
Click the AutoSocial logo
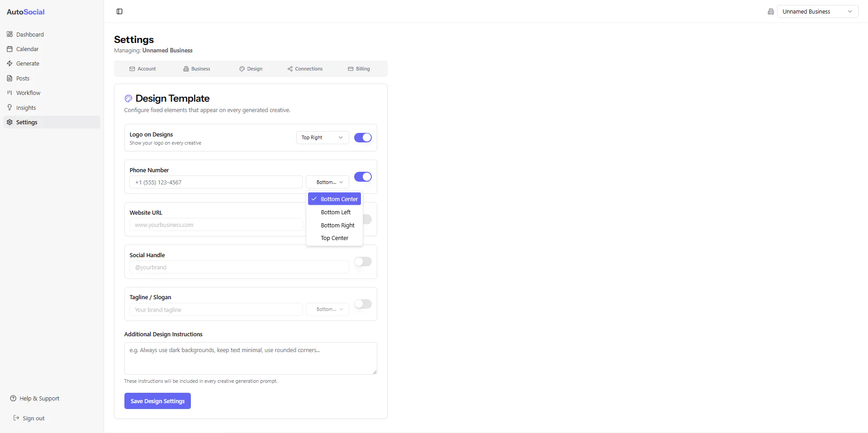(25, 12)
